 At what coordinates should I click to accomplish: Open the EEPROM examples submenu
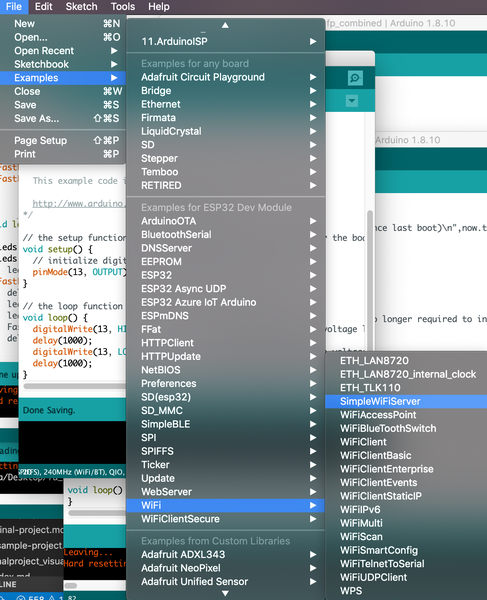click(x=225, y=262)
